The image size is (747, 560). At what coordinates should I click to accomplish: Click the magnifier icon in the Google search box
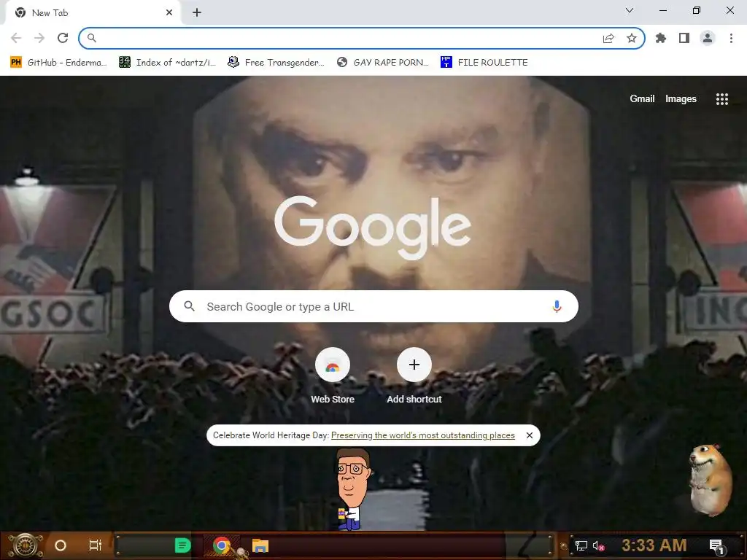click(189, 306)
